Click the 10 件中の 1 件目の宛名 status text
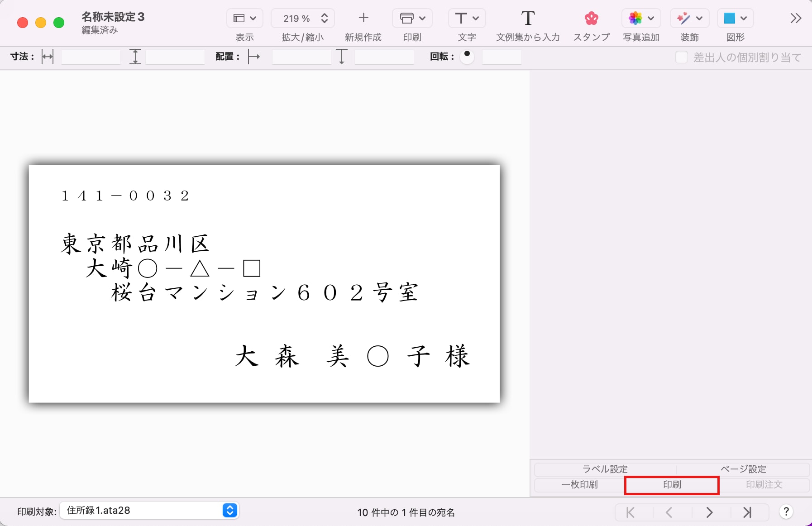The width and height of the screenshot is (812, 526). [406, 512]
